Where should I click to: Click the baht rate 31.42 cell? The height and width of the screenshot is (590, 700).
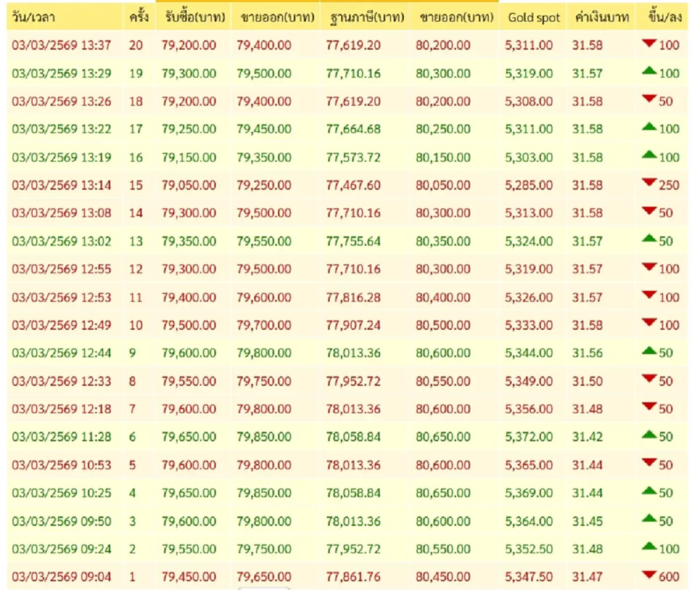[587, 437]
